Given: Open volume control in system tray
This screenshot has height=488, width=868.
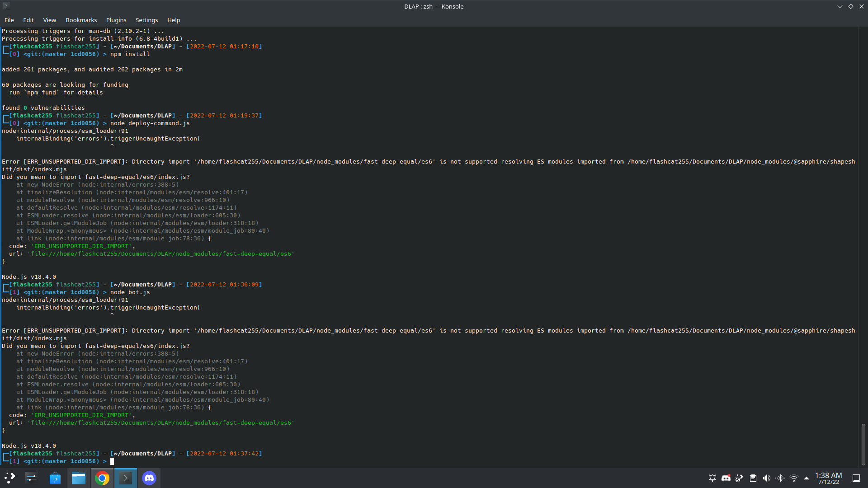Looking at the screenshot, I should tap(767, 478).
